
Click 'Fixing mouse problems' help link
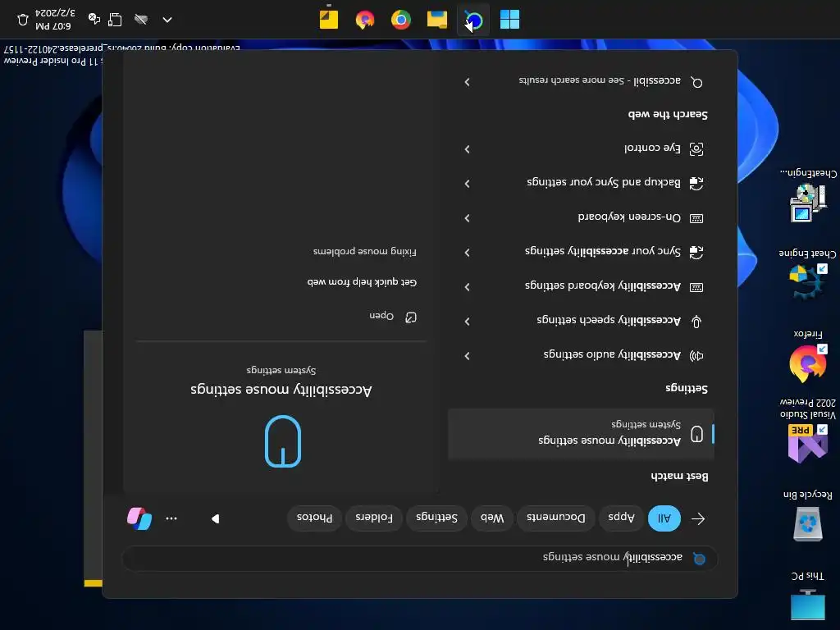[365, 252]
